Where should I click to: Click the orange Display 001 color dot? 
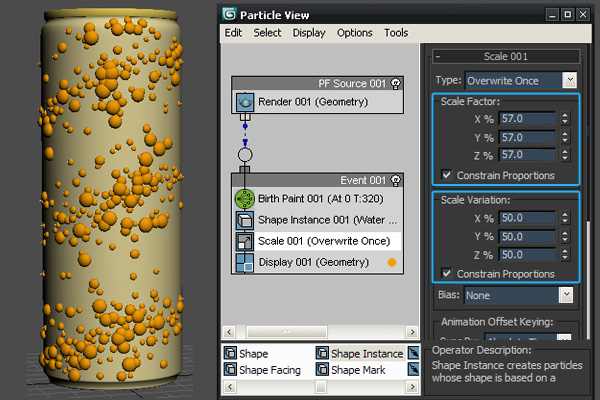point(392,263)
